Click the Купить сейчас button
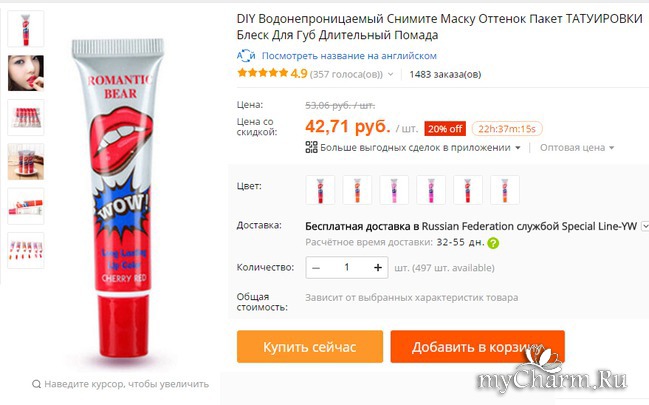Screen dimensions: 649x405 pos(310,347)
